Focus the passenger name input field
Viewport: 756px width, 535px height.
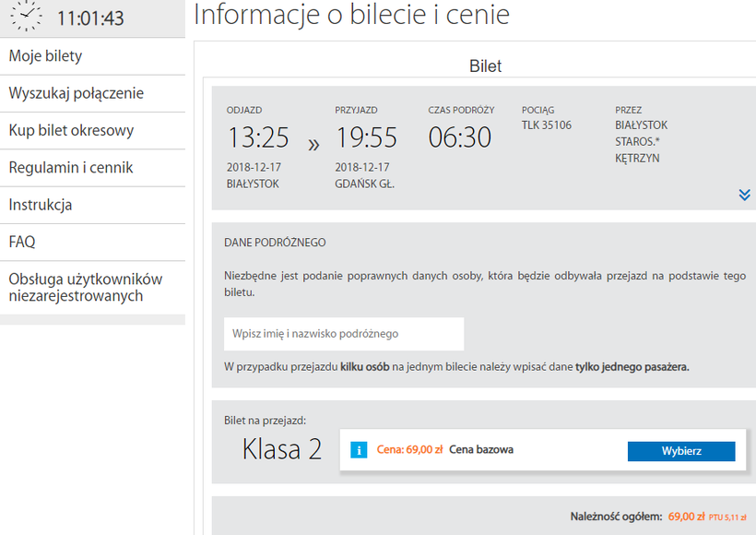344,334
